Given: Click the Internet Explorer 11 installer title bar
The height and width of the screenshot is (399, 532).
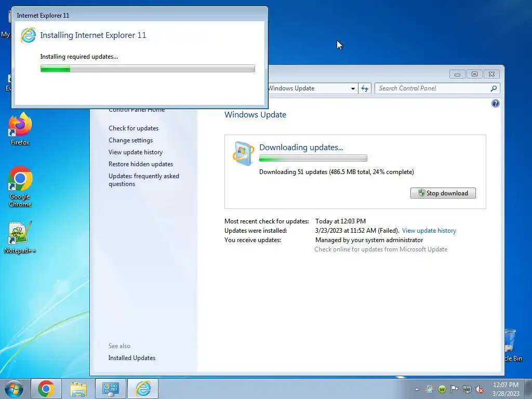Looking at the screenshot, I should click(139, 15).
